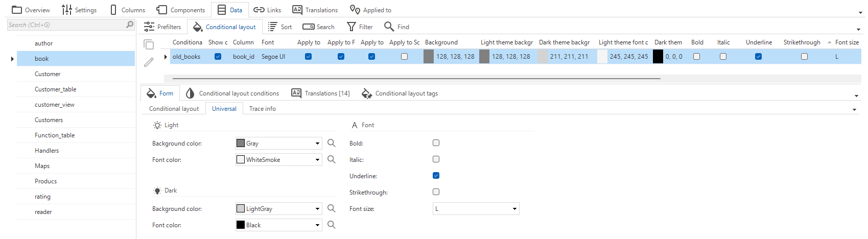Click the Font size column header
The image size is (868, 239).
point(847,42)
